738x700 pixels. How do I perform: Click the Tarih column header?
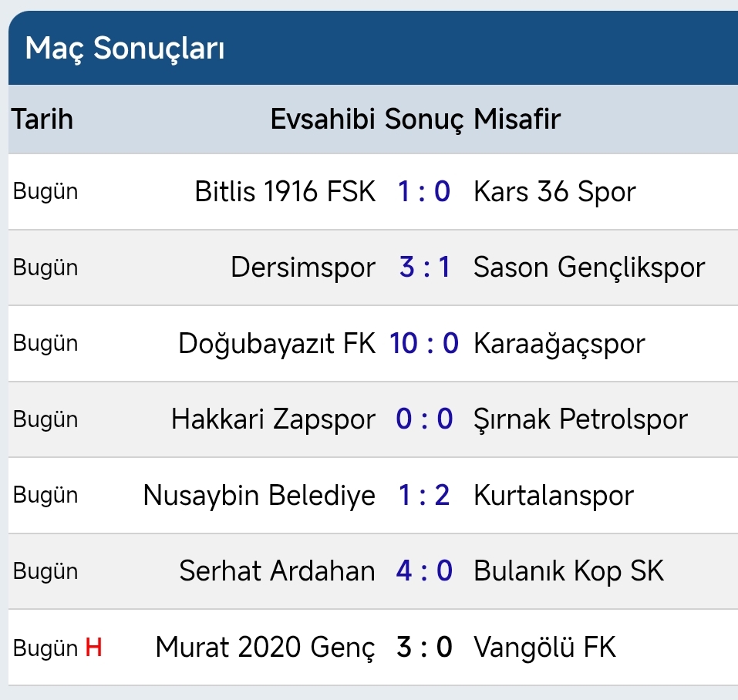coord(42,119)
